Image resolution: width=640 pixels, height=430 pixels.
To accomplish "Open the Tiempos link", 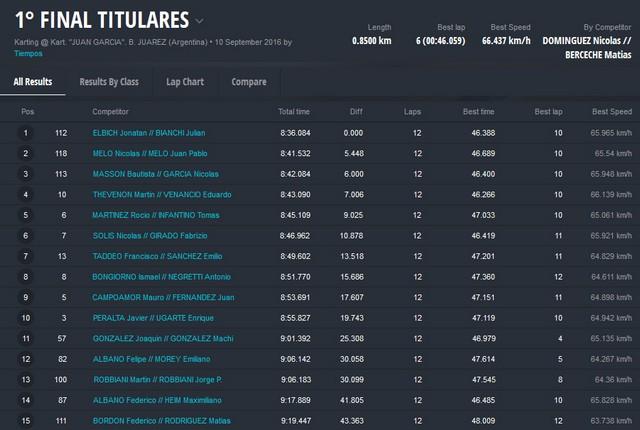I will point(28,53).
